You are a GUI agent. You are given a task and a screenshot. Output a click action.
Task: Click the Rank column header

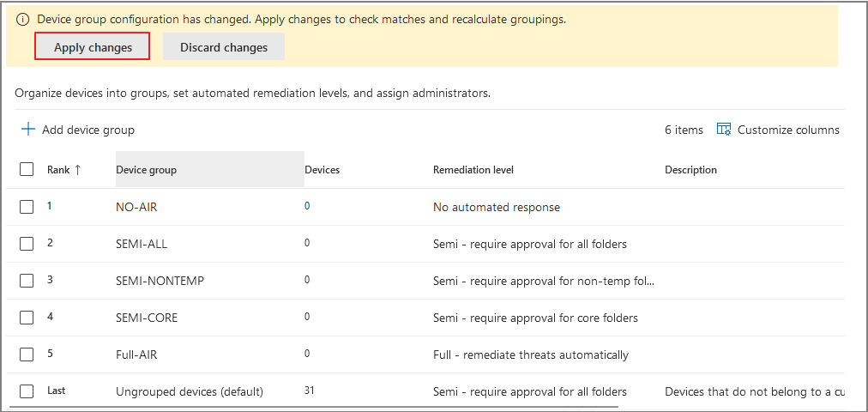coord(58,170)
